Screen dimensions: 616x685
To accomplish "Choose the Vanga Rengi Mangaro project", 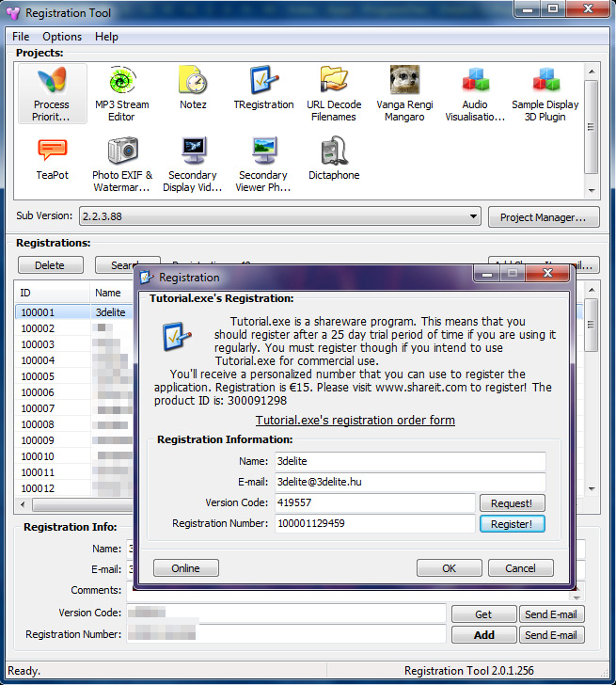I will pyautogui.click(x=404, y=94).
